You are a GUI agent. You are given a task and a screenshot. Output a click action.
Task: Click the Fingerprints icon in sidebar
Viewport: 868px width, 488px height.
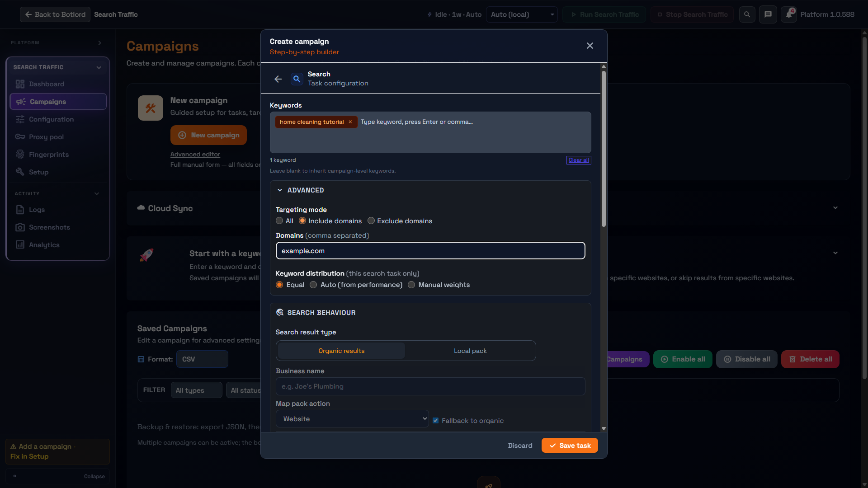coord(20,155)
